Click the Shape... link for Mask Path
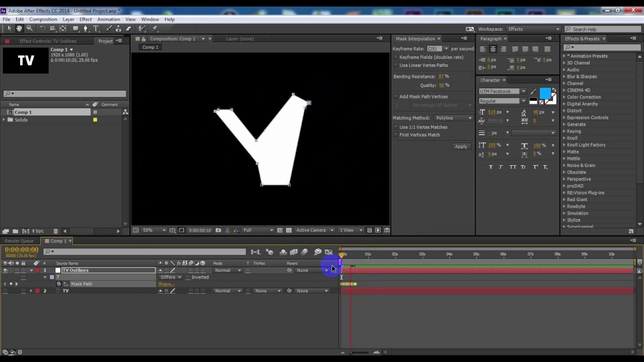 (x=166, y=284)
